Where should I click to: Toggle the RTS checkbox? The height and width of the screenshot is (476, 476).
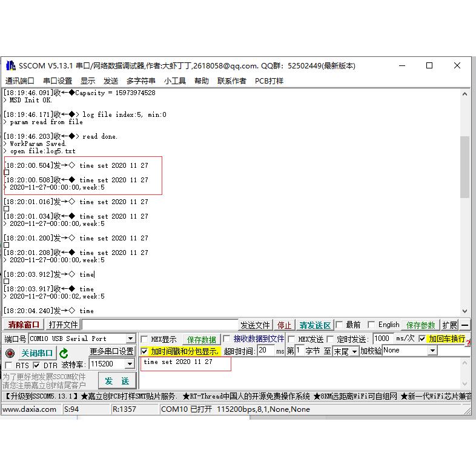click(x=9, y=365)
